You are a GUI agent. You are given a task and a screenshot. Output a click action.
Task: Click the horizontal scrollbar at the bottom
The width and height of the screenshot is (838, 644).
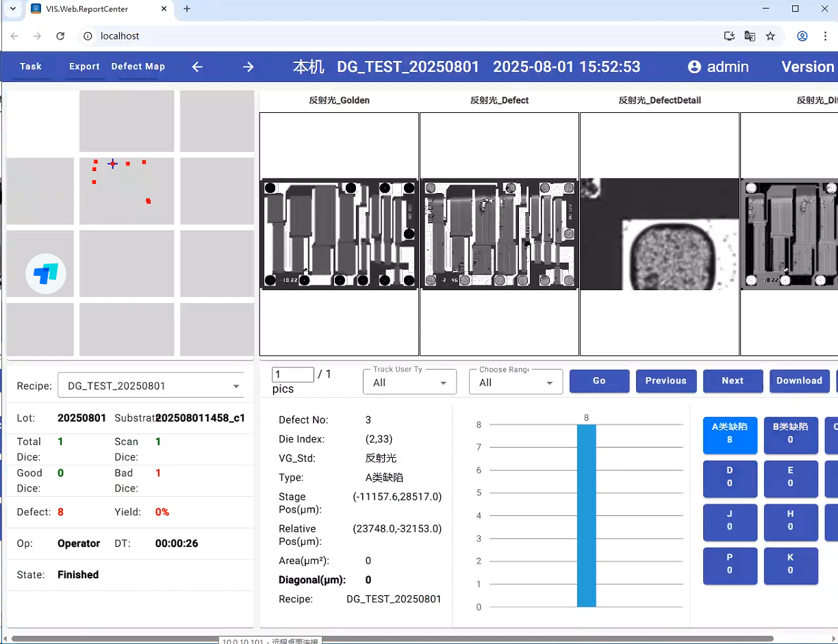[390, 639]
